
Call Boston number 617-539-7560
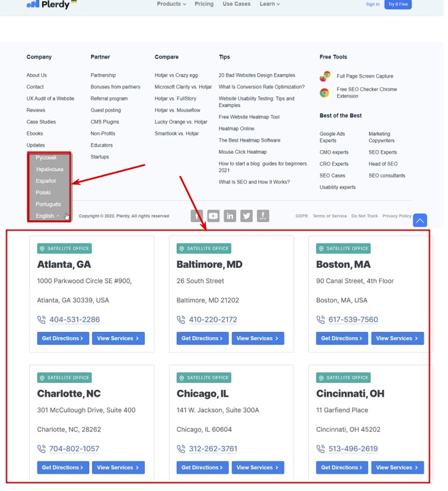pyautogui.click(x=353, y=319)
